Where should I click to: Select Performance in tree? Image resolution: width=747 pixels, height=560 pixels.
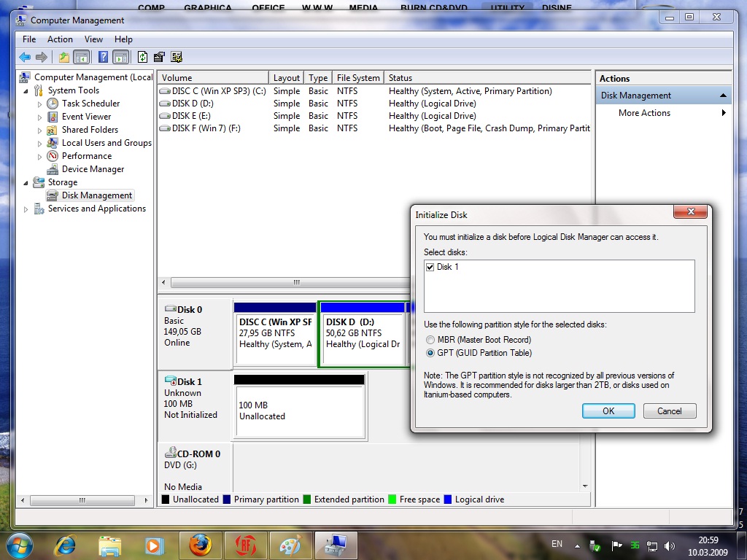(x=87, y=156)
